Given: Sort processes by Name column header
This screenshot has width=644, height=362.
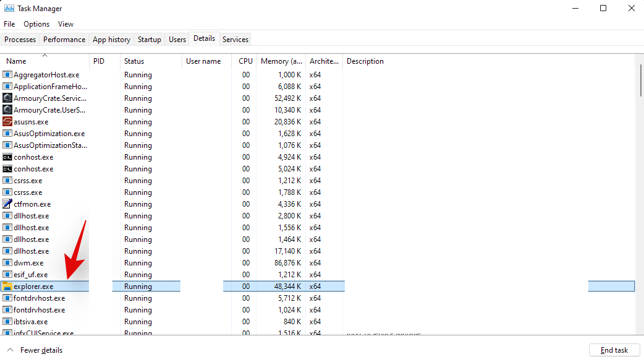Looking at the screenshot, I should pos(17,61).
